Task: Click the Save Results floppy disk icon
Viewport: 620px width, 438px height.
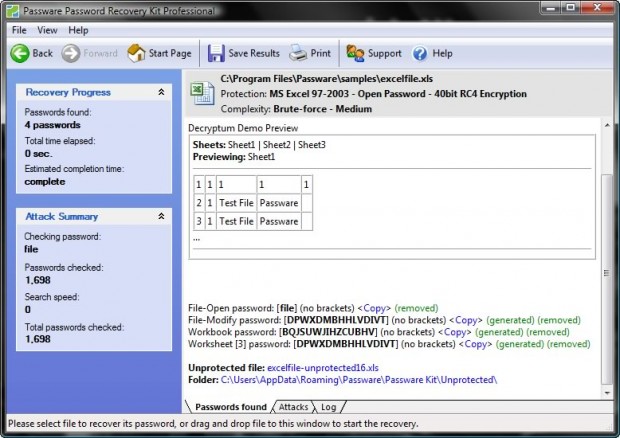Action: 216,53
